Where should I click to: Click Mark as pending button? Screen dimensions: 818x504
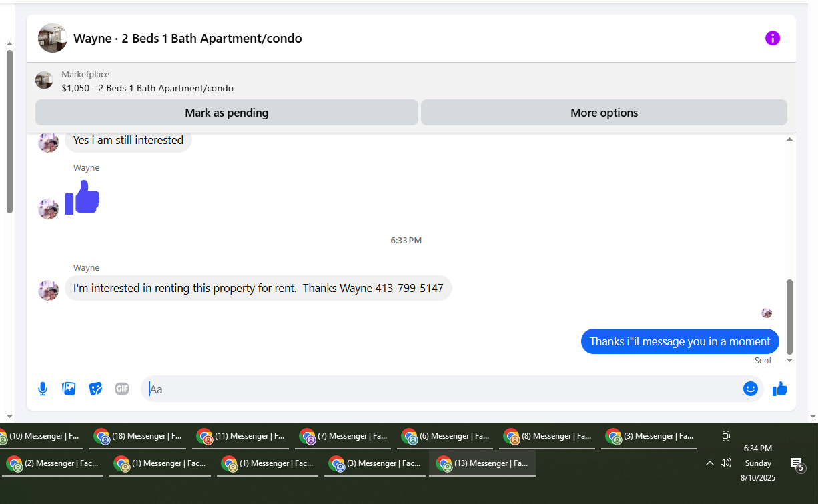click(227, 113)
